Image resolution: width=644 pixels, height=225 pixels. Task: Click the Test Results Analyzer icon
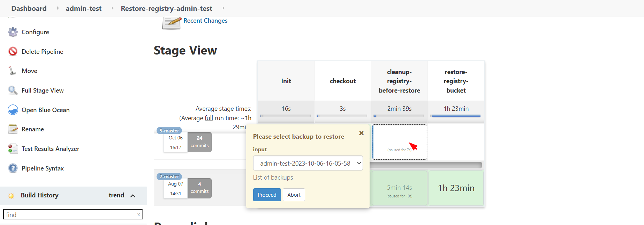(13, 149)
